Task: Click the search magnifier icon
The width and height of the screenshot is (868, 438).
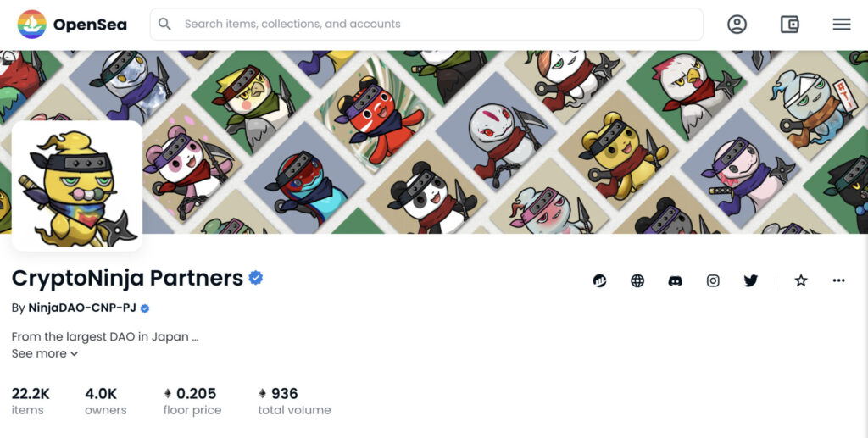Action: [x=164, y=24]
